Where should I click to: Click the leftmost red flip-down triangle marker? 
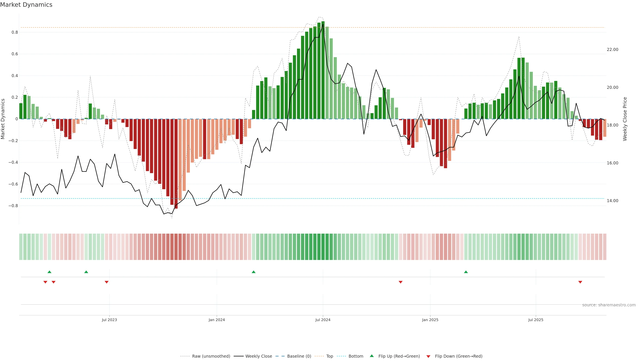pyautogui.click(x=45, y=282)
